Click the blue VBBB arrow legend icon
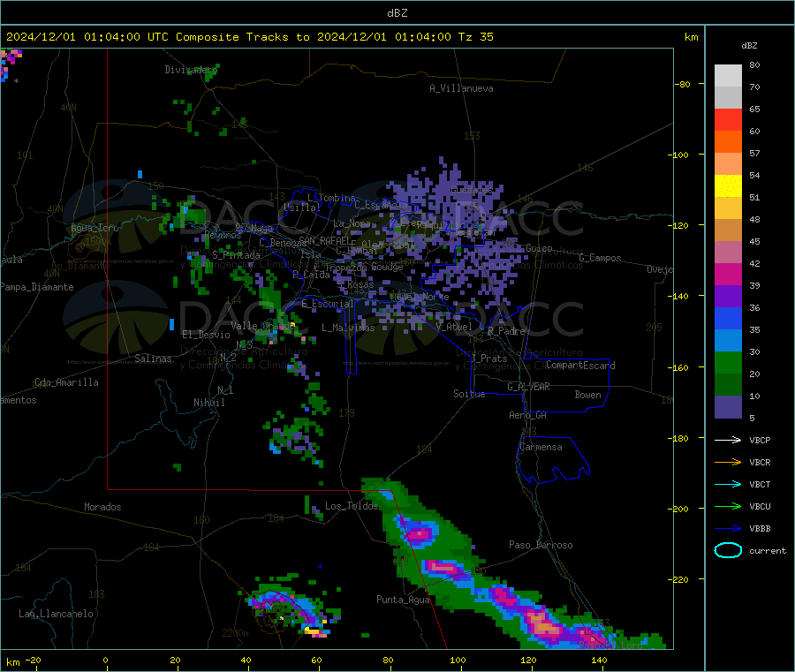The image size is (795, 672). coord(728,529)
